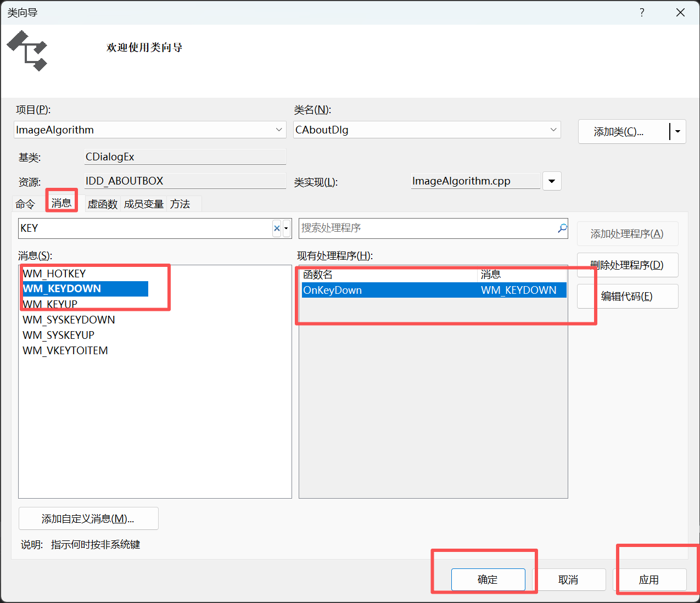The image size is (700, 603).
Task: Select WM_KEYUP in the message list
Action: point(50,304)
